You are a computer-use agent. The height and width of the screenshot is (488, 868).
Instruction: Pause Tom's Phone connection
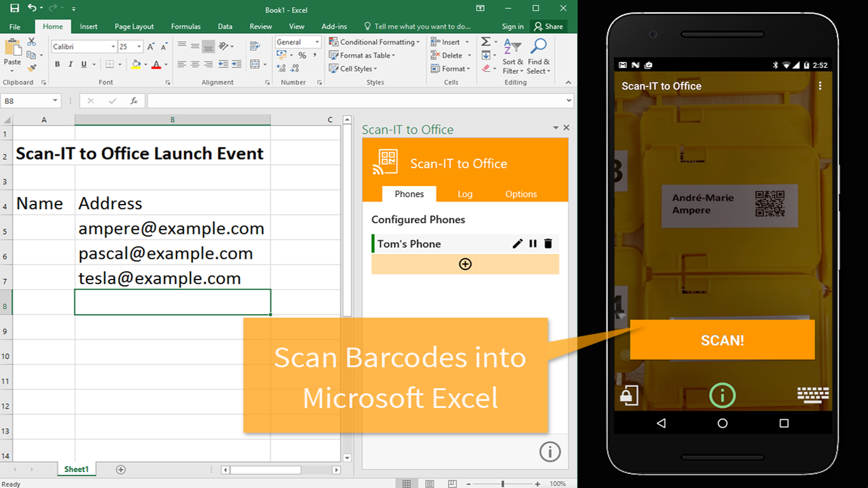(x=532, y=243)
